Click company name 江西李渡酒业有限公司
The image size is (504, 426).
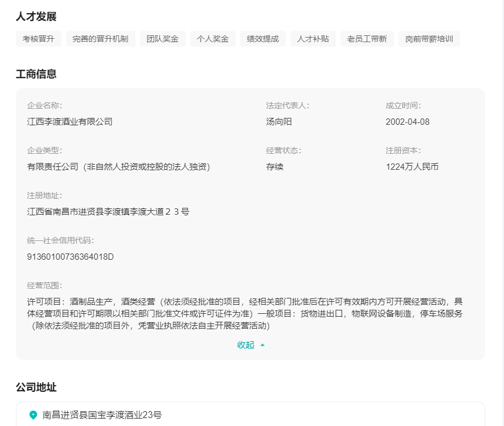click(69, 122)
